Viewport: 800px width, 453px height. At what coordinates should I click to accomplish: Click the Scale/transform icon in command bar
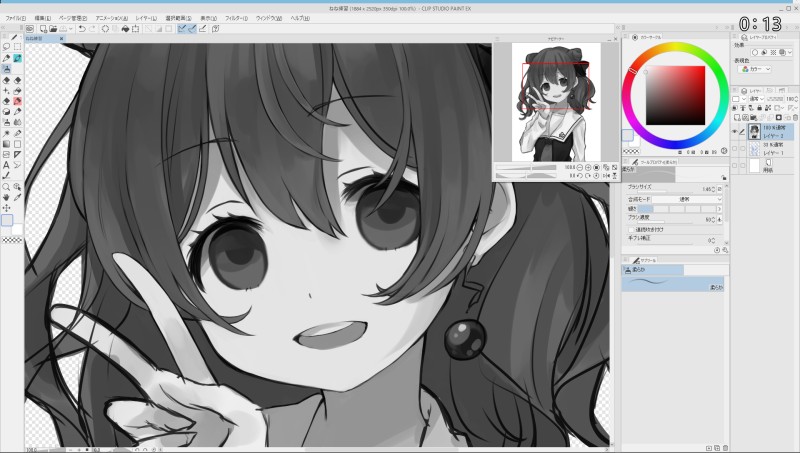[136, 29]
